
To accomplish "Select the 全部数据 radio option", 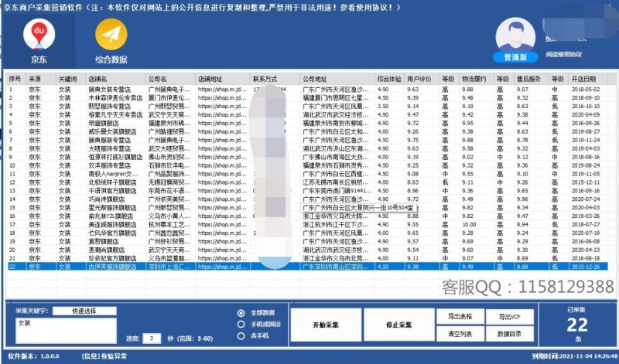I will tap(241, 312).
